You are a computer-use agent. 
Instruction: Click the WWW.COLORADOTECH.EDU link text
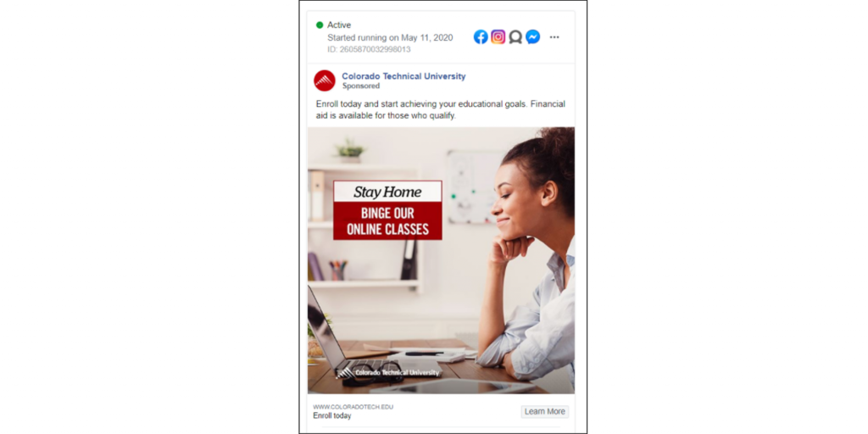coord(353,407)
